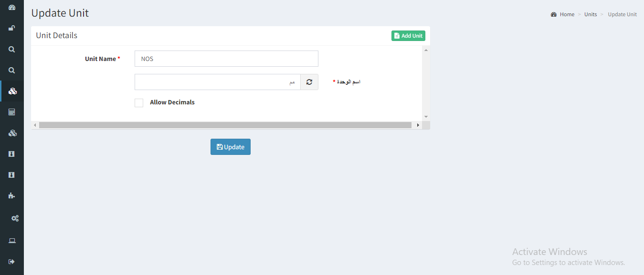Image resolution: width=644 pixels, height=275 pixels.
Task: Open the settings gears icon in sidebar
Action: (x=15, y=218)
